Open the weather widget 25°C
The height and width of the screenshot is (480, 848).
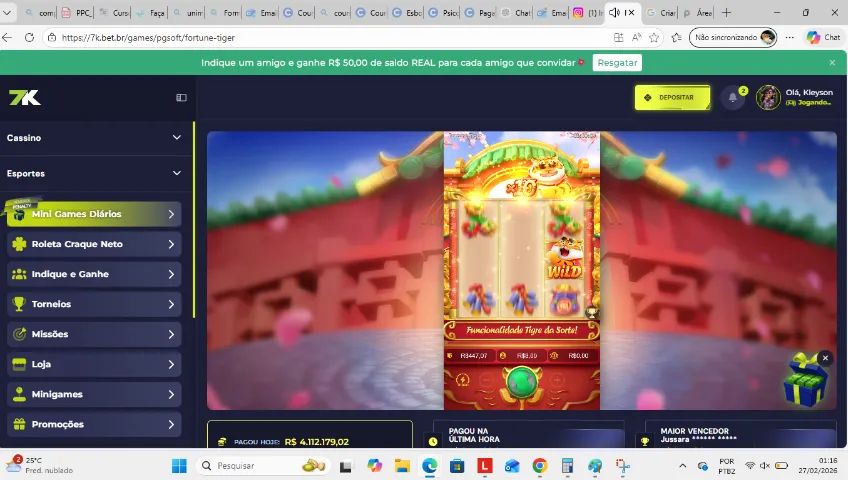[40, 465]
